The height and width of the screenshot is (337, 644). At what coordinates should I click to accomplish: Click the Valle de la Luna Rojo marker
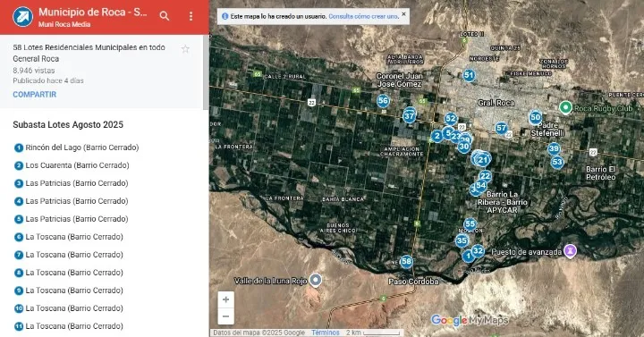(316, 280)
